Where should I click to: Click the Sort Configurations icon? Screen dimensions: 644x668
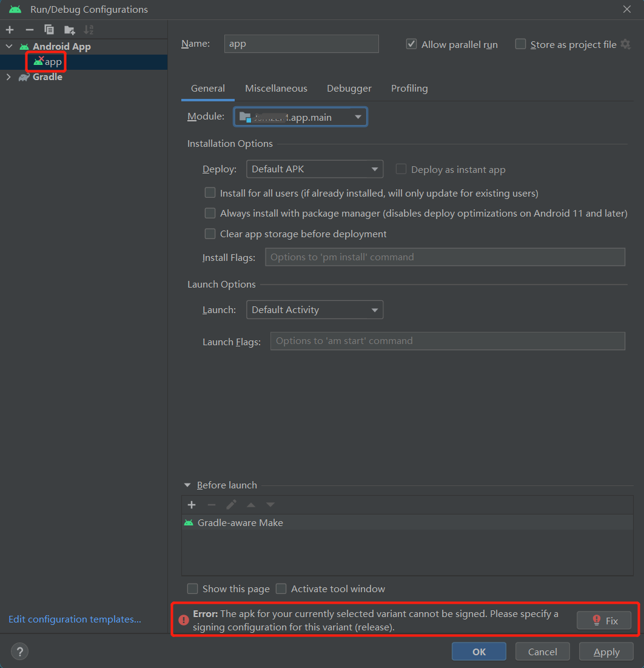pyautogui.click(x=89, y=30)
